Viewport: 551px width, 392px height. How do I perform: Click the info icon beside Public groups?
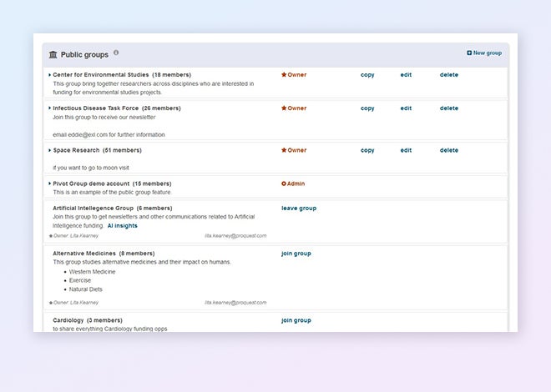[x=116, y=53]
